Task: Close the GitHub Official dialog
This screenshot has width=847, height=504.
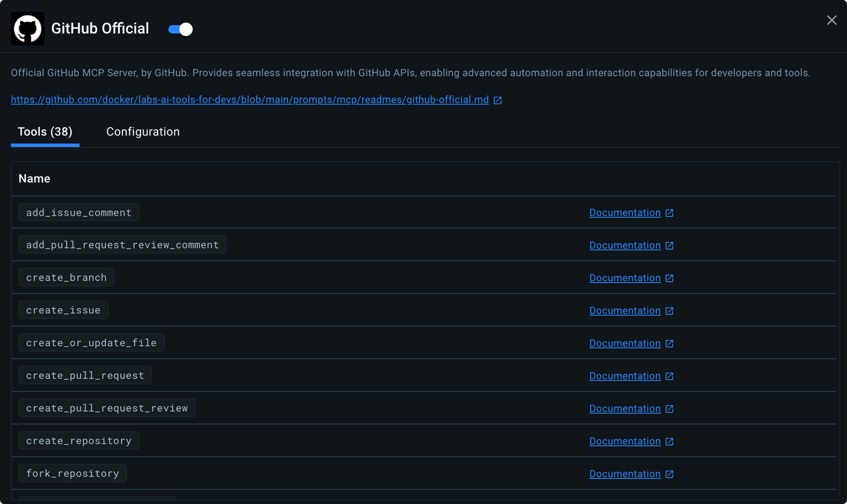Action: (x=831, y=20)
